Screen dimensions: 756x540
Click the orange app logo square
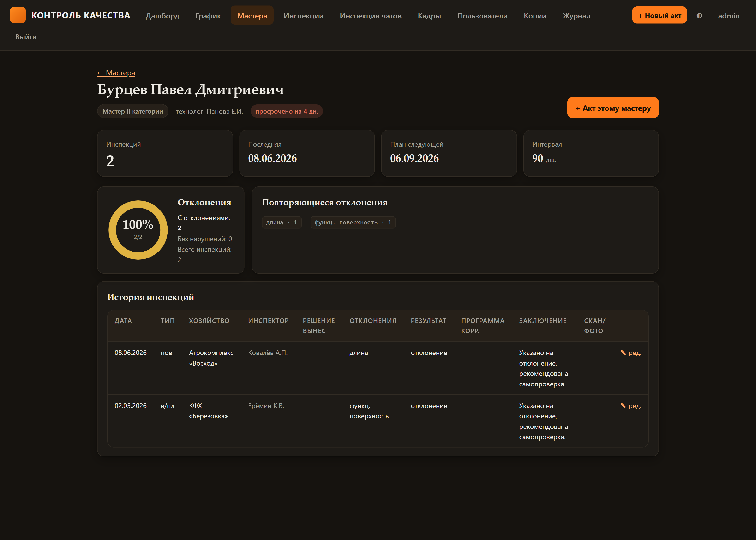point(18,15)
